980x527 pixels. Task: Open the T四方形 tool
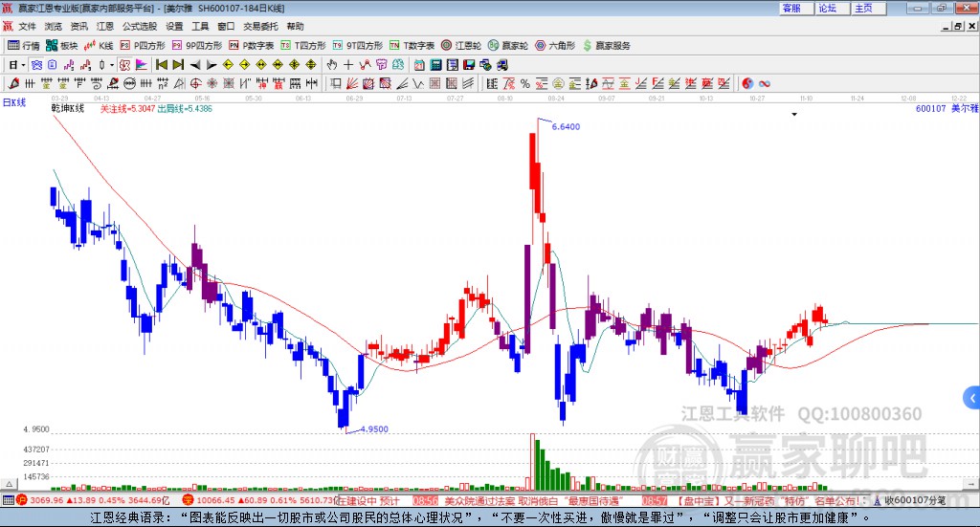(303, 46)
